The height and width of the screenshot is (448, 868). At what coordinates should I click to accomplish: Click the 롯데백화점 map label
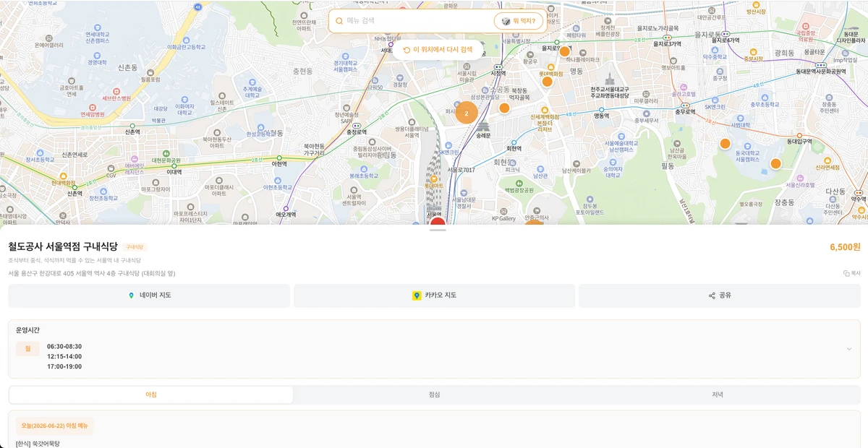coord(552,73)
